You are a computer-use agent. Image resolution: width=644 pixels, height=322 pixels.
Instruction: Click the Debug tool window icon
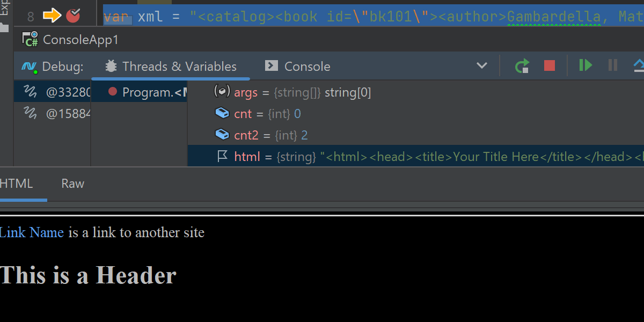pos(29,67)
